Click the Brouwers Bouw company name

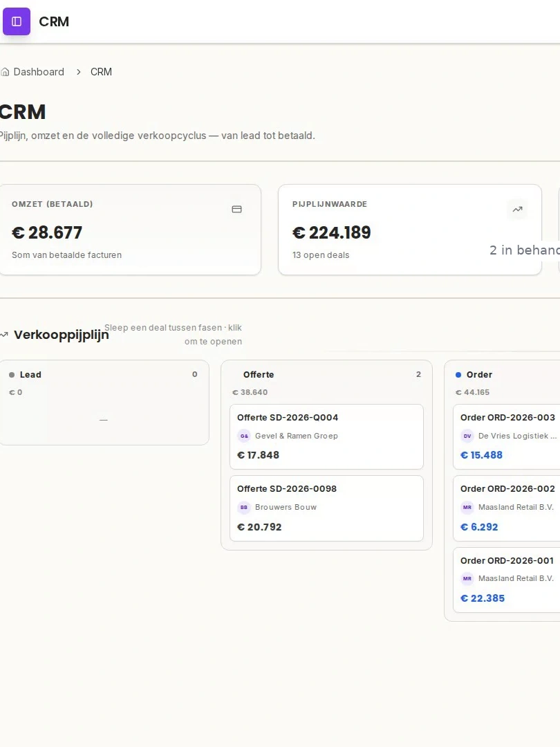(286, 508)
